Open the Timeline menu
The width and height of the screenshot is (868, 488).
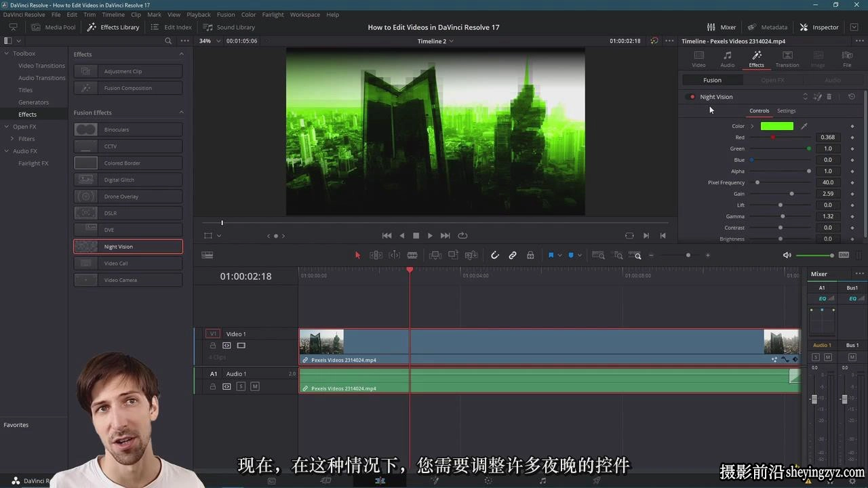point(113,14)
